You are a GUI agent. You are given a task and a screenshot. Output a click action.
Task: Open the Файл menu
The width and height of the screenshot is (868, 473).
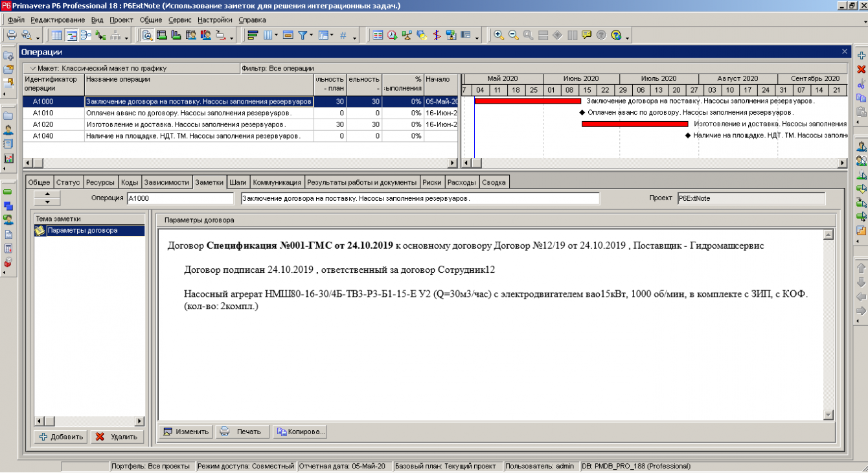coord(16,20)
